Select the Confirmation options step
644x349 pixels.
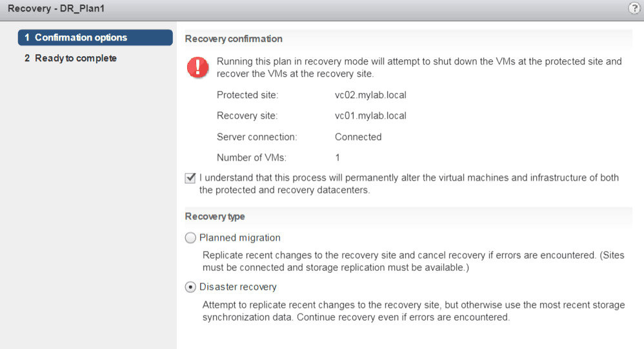[95, 37]
